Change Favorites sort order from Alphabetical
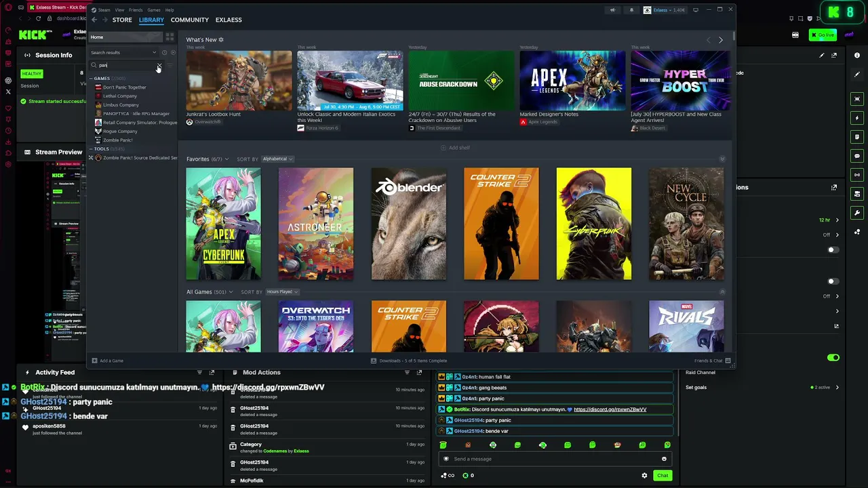868x488 pixels. click(277, 159)
